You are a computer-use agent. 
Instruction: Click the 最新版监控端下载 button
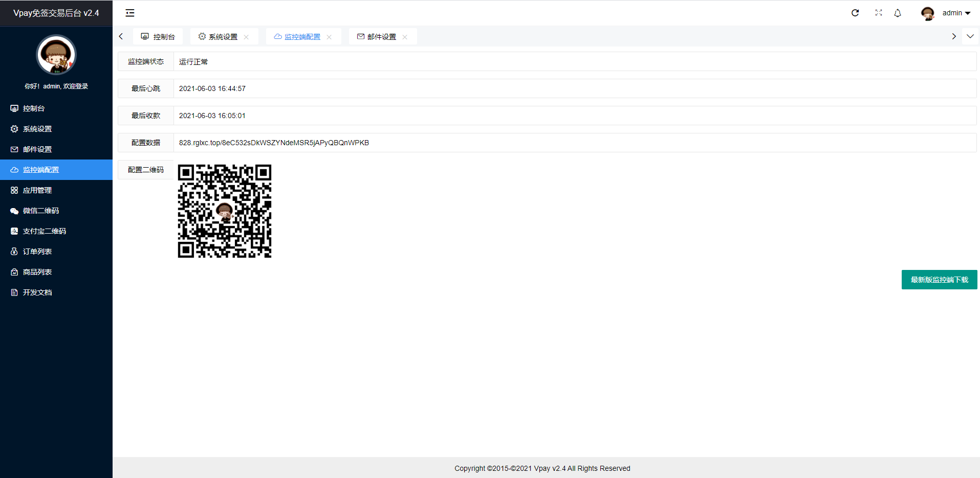[939, 280]
